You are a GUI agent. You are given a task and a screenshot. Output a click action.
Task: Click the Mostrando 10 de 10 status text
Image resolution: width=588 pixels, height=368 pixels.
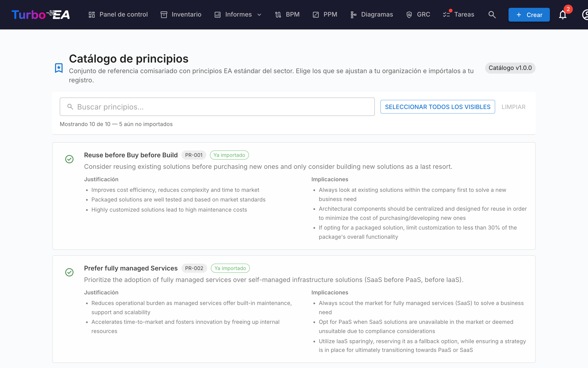click(116, 124)
